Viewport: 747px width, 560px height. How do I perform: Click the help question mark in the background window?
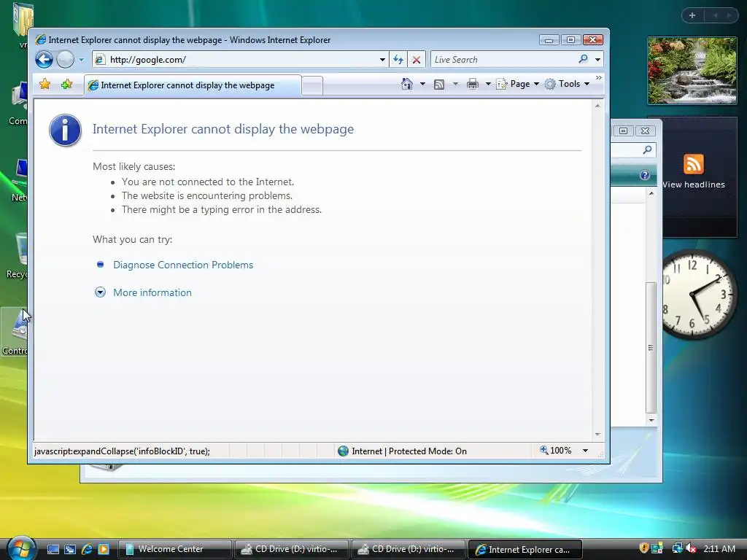(645, 175)
